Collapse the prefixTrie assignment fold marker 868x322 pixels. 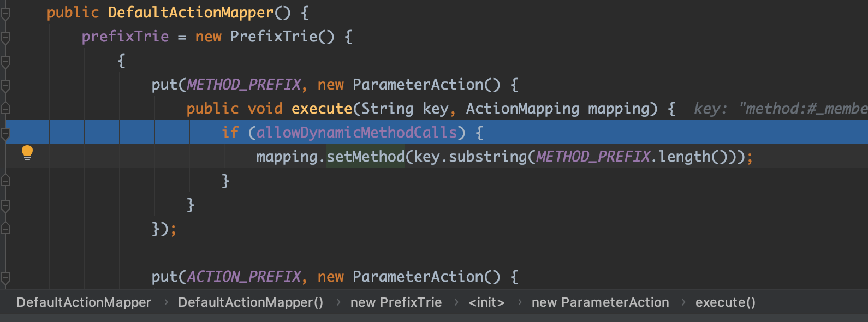[x=5, y=38]
